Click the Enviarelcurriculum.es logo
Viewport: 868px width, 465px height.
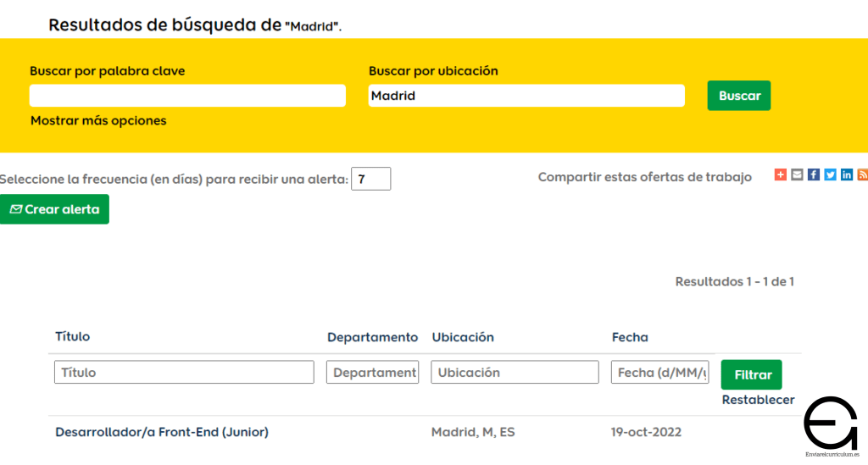point(831,428)
